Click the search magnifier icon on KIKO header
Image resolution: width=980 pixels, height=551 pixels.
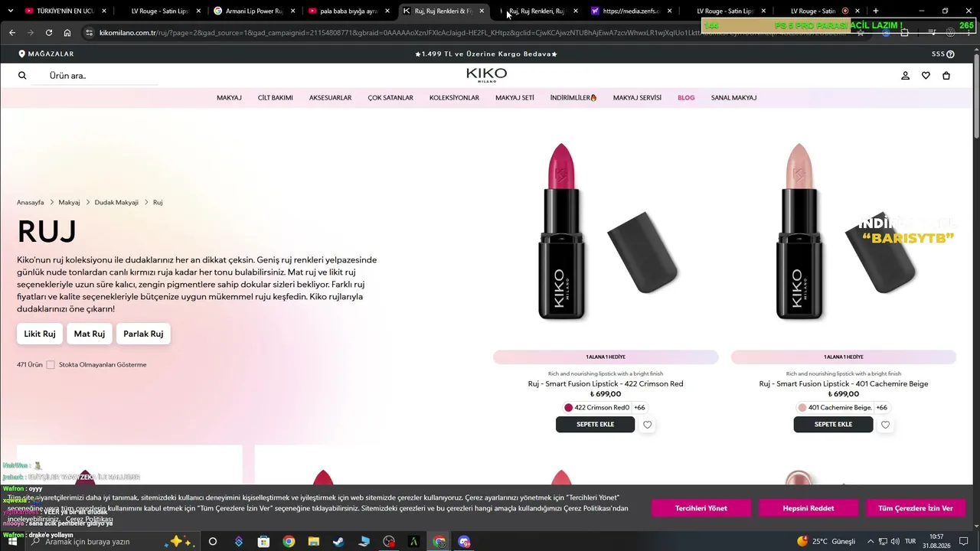[22, 76]
